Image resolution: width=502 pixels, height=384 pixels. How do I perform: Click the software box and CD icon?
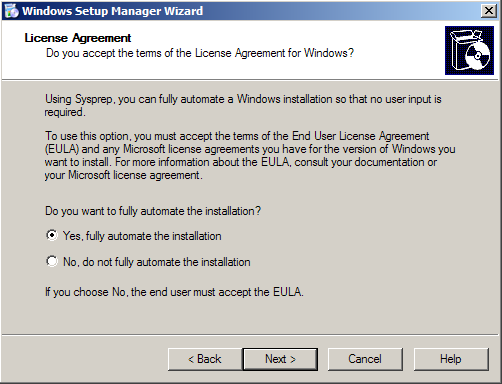click(469, 50)
